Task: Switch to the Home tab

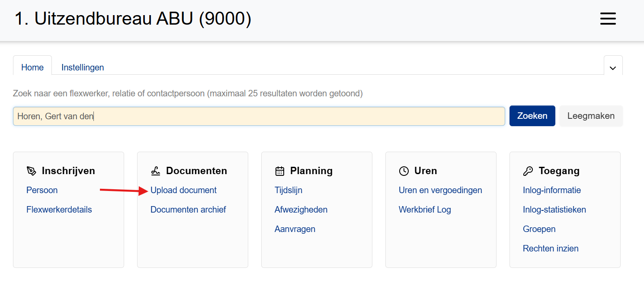Action: (x=32, y=67)
